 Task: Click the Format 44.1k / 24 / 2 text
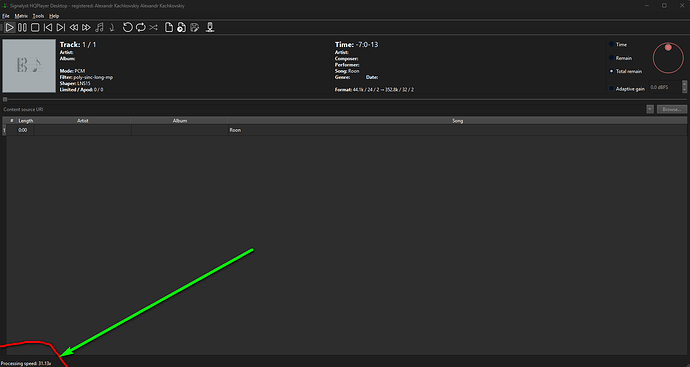374,90
